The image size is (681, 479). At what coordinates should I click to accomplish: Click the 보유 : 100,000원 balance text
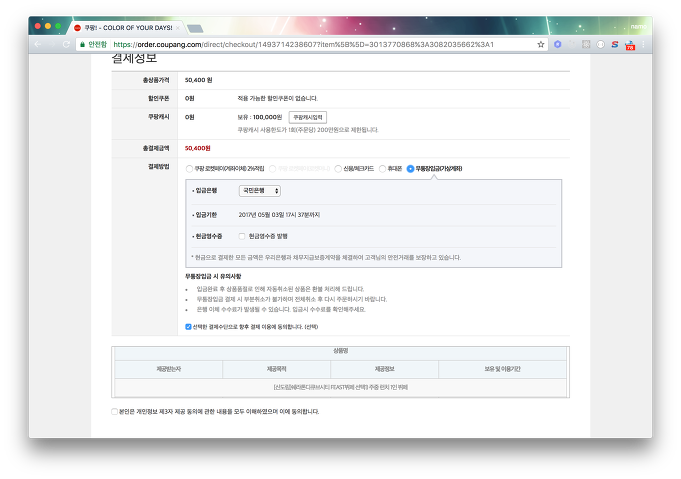click(x=260, y=117)
